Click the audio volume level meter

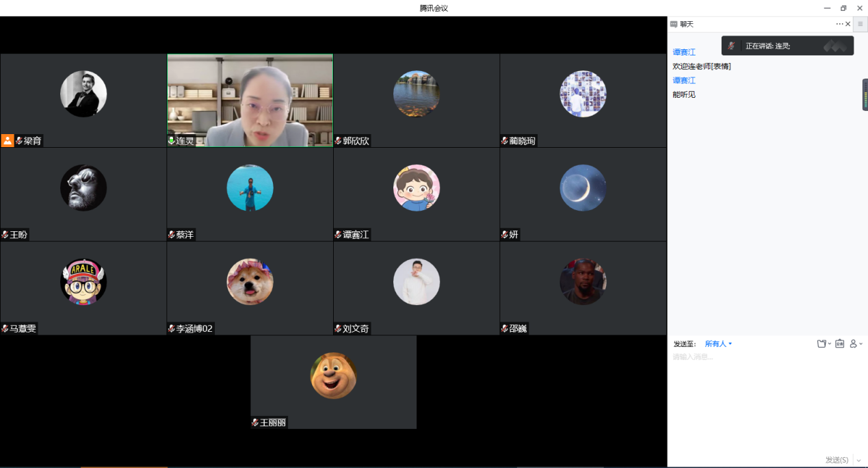tap(865, 94)
